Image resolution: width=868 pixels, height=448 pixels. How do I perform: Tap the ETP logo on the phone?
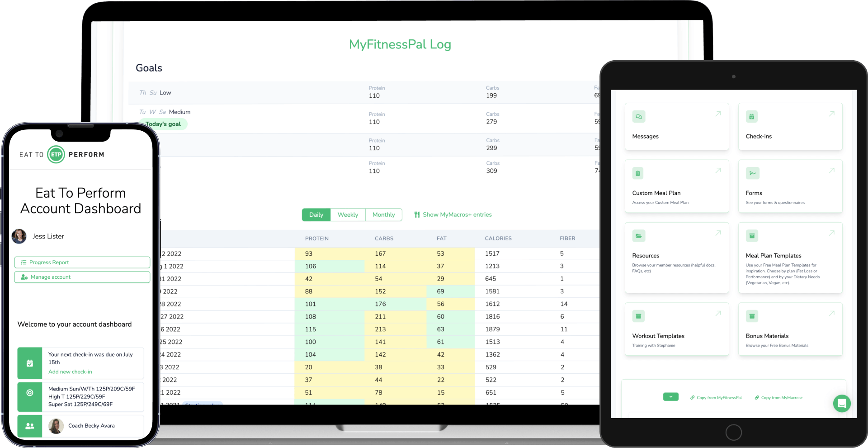click(56, 155)
